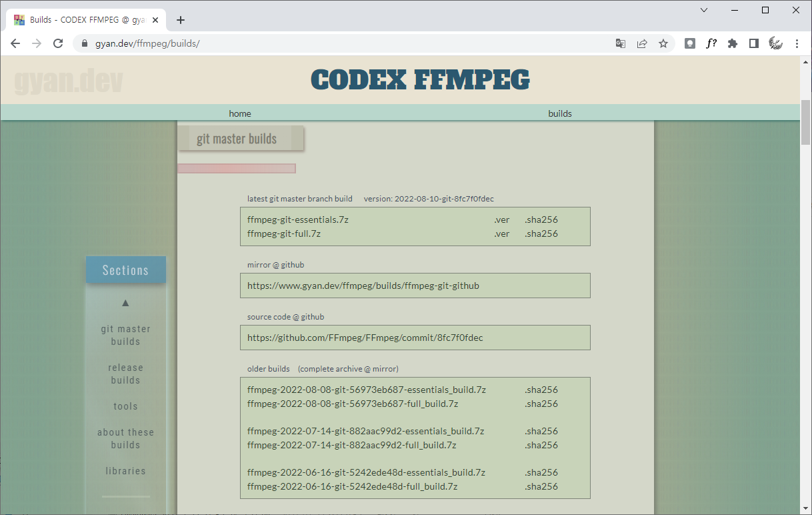Jump to release builds section
Image resolution: width=812 pixels, height=515 pixels.
125,374
